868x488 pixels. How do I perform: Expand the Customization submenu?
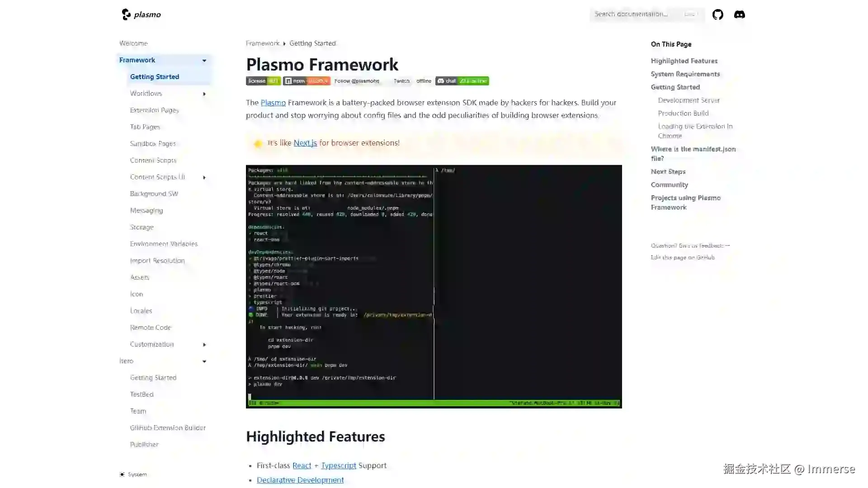204,344
